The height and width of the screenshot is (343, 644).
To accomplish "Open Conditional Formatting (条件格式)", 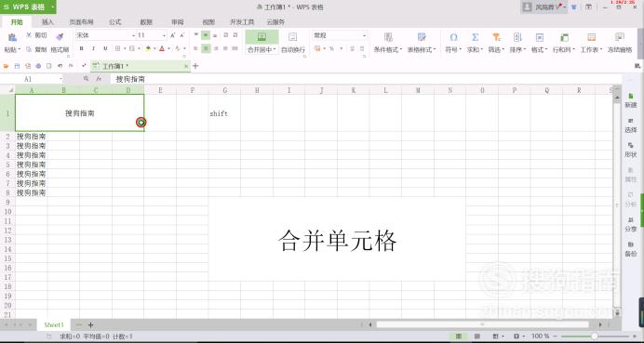I will (388, 43).
